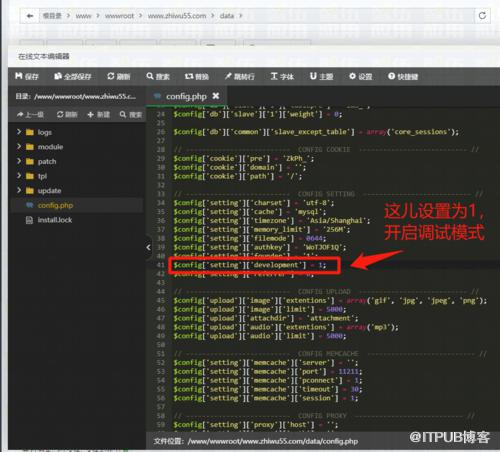
Task: Go to wwwroot breadcrumb
Action: pyautogui.click(x=119, y=16)
